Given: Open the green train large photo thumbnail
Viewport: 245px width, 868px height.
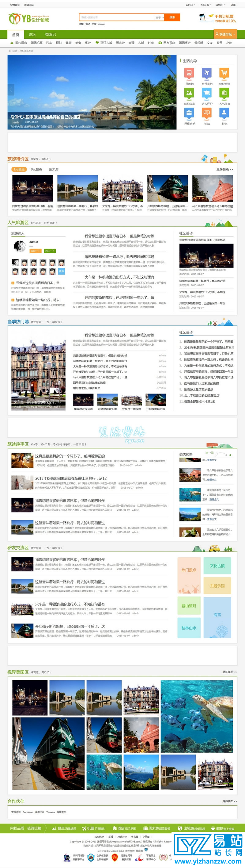Looking at the screenshot, I should pyautogui.click(x=48, y=753).
